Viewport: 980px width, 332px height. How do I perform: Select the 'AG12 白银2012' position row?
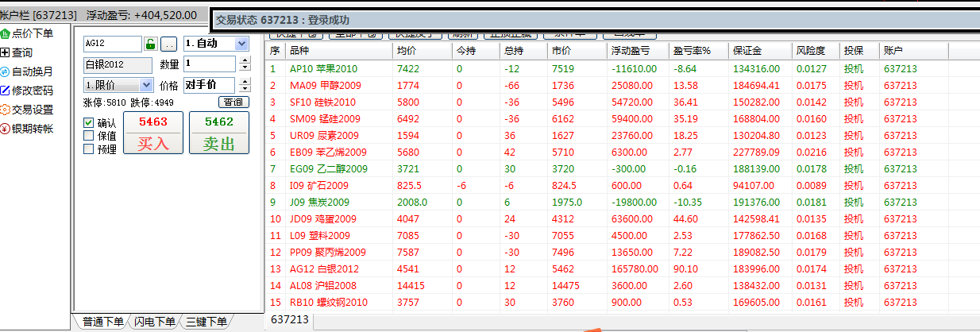tap(608, 269)
